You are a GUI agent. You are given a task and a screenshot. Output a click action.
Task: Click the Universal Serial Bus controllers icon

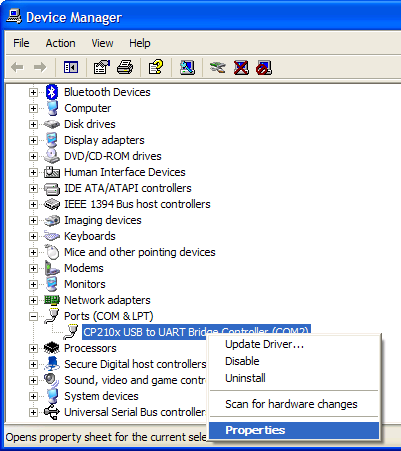pos(52,412)
